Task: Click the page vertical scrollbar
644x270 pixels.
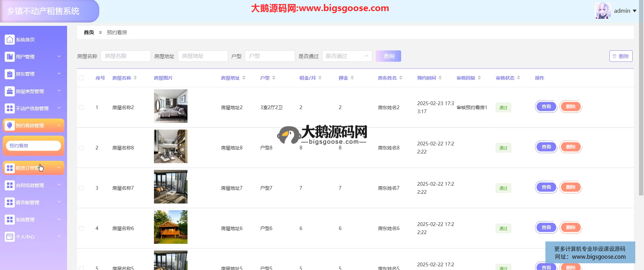Action: (x=641, y=101)
